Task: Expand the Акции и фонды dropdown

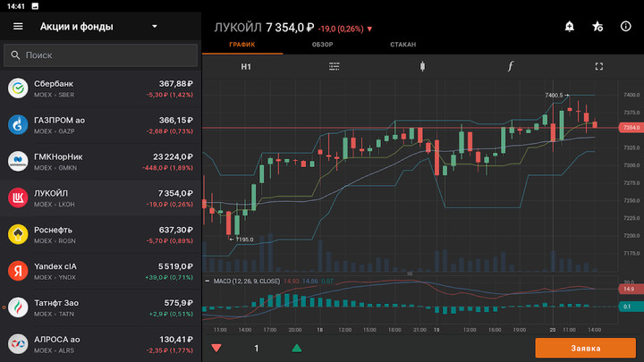Action: point(155,26)
